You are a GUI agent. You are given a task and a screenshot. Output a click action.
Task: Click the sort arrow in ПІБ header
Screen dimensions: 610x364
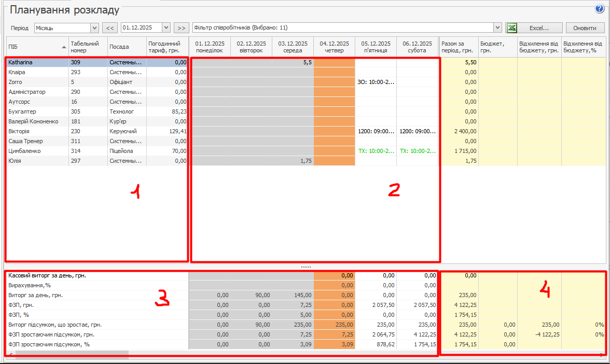[64, 47]
